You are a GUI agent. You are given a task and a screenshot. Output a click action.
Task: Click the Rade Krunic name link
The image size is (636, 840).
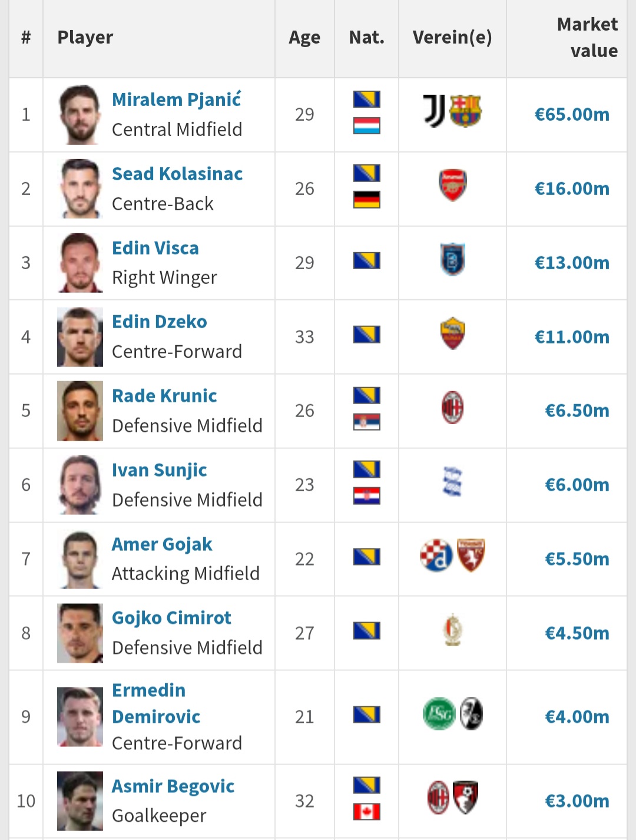[x=164, y=396]
